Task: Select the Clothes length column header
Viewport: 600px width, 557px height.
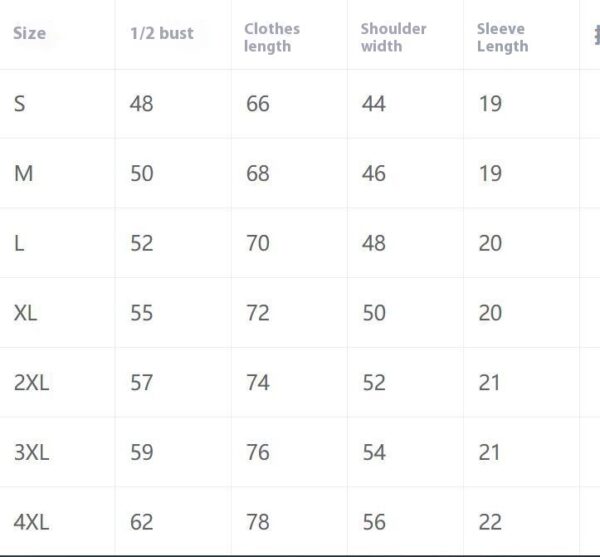Action: (271, 37)
